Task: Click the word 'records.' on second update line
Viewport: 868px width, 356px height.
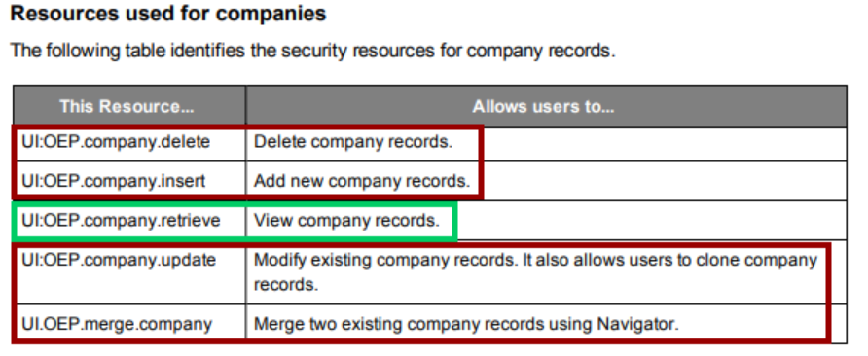Action: 286,285
